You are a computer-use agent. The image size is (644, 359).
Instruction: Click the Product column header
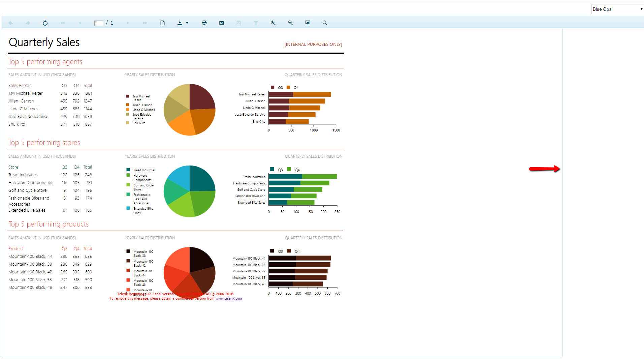pyautogui.click(x=16, y=249)
